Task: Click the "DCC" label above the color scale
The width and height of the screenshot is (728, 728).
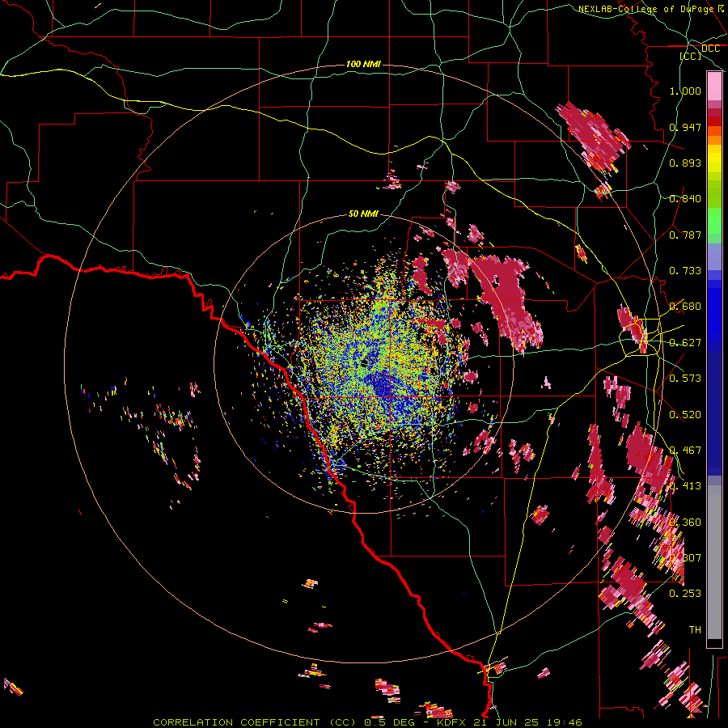Action: point(710,49)
